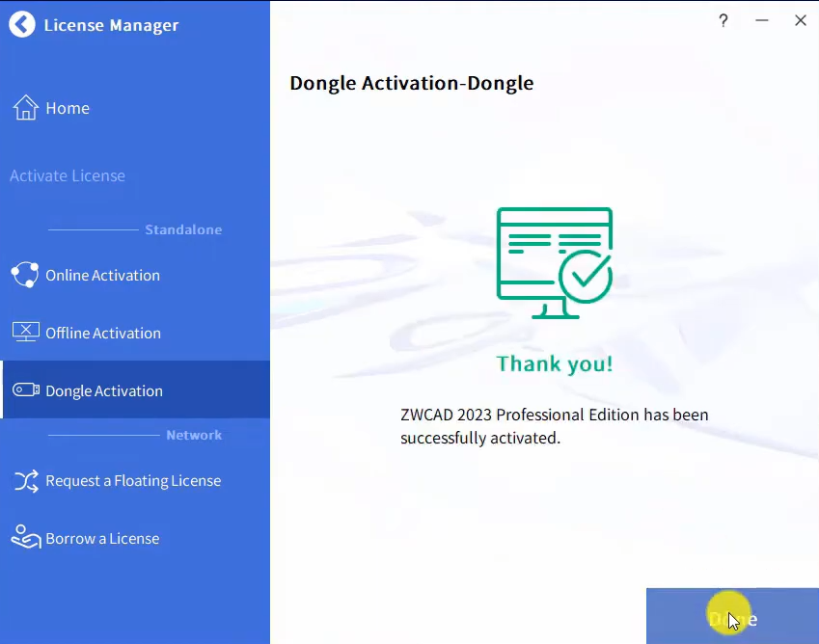
Task: Open the Dongle Activation menu item
Action: point(136,389)
